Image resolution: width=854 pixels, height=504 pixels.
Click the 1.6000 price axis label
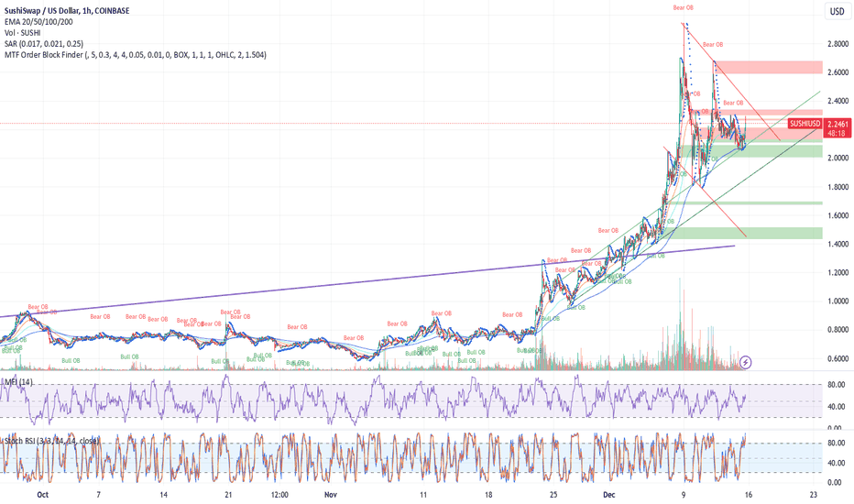point(838,215)
